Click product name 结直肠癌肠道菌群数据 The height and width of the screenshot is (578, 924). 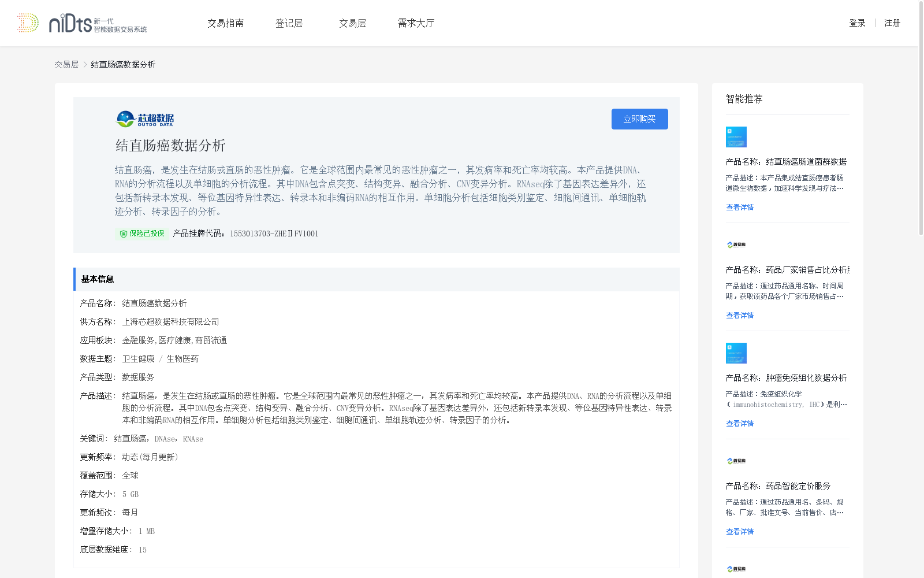tap(806, 162)
